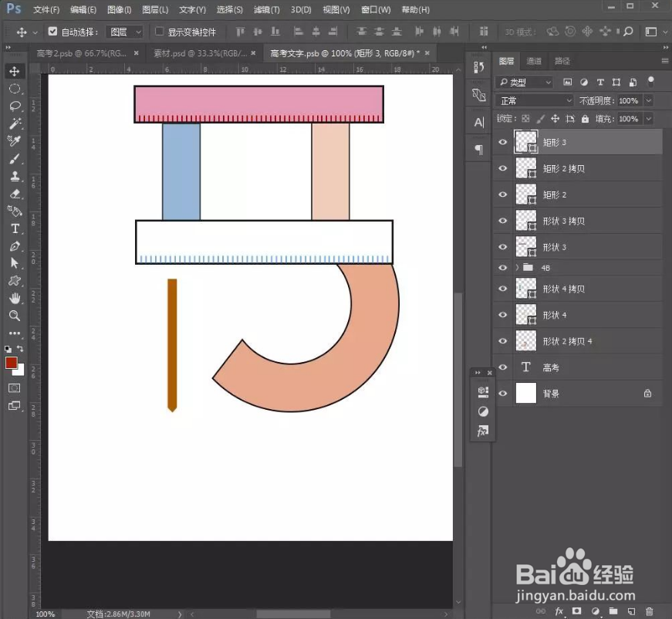The height and width of the screenshot is (619, 672).
Task: Click the red foreground color swatch
Action: click(x=11, y=363)
